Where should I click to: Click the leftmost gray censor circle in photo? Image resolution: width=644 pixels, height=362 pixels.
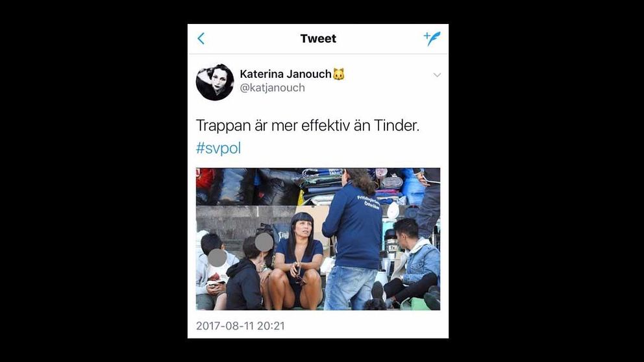click(x=217, y=258)
